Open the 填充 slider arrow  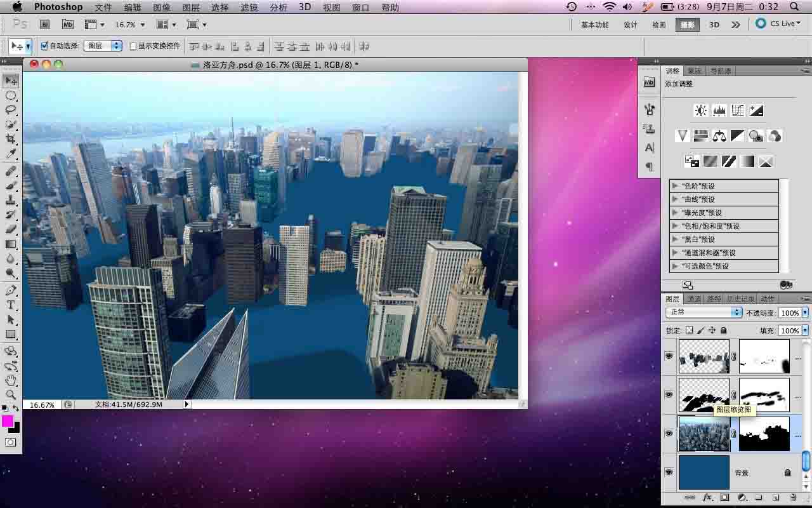tap(805, 330)
